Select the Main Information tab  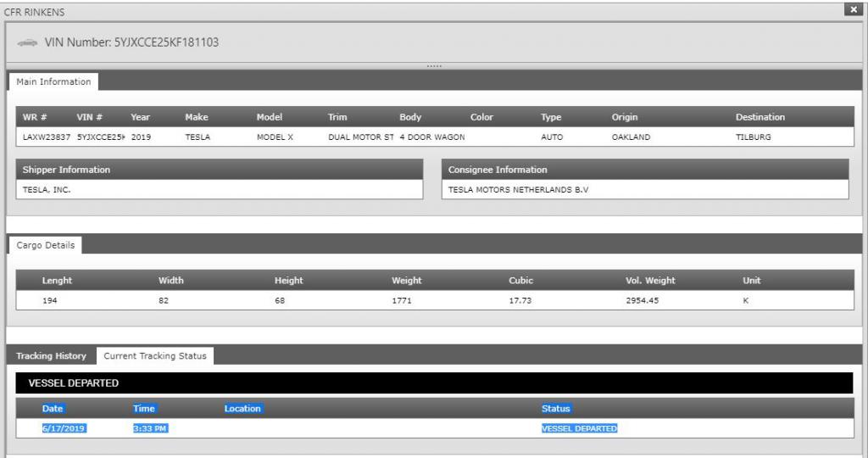point(53,81)
